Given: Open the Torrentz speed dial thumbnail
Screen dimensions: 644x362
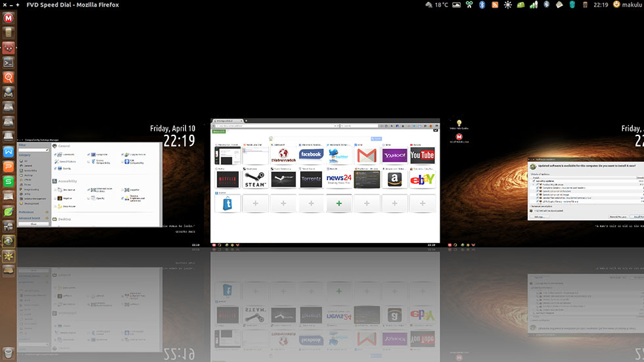Looking at the screenshot, I should click(x=311, y=179).
